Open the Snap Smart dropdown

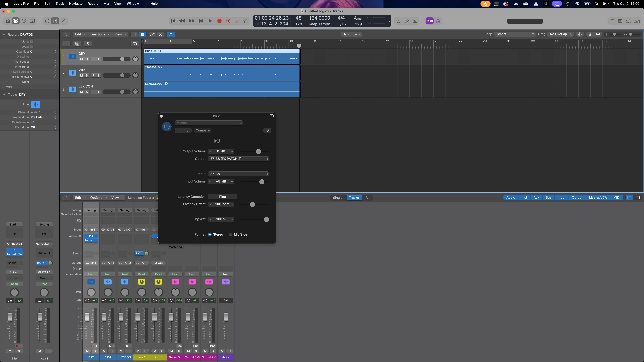pyautogui.click(x=515, y=34)
